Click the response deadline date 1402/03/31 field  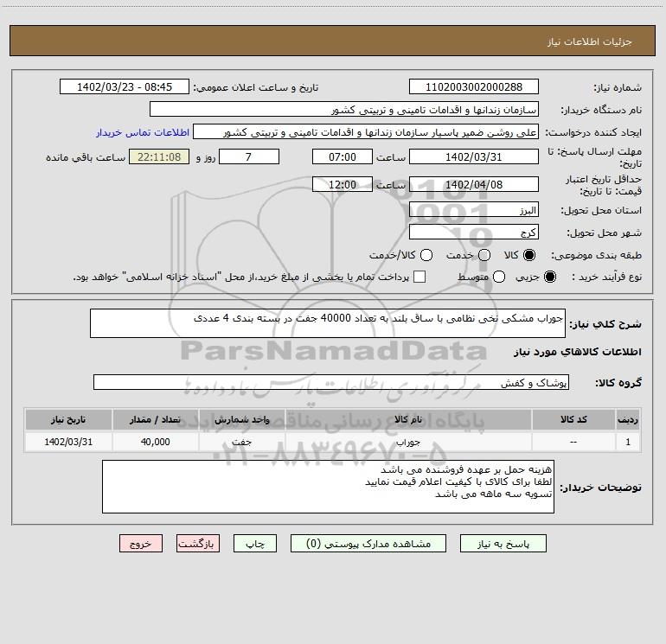tap(474, 156)
